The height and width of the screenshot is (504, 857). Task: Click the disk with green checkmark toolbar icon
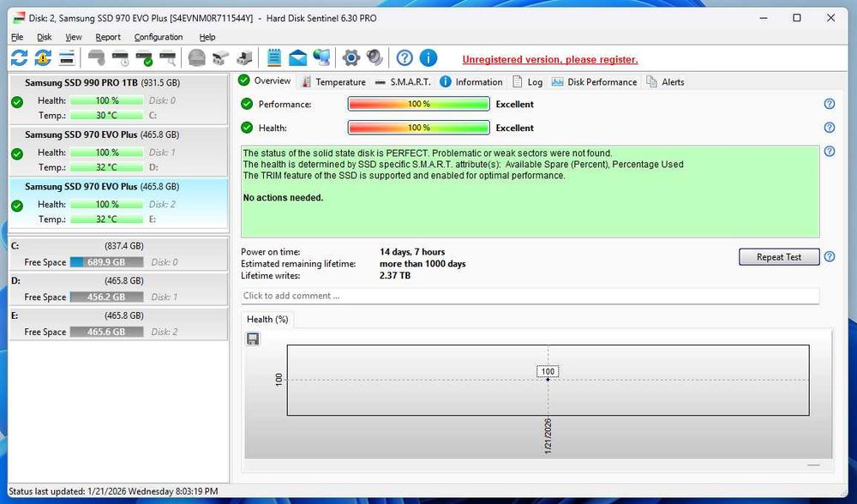point(144,58)
